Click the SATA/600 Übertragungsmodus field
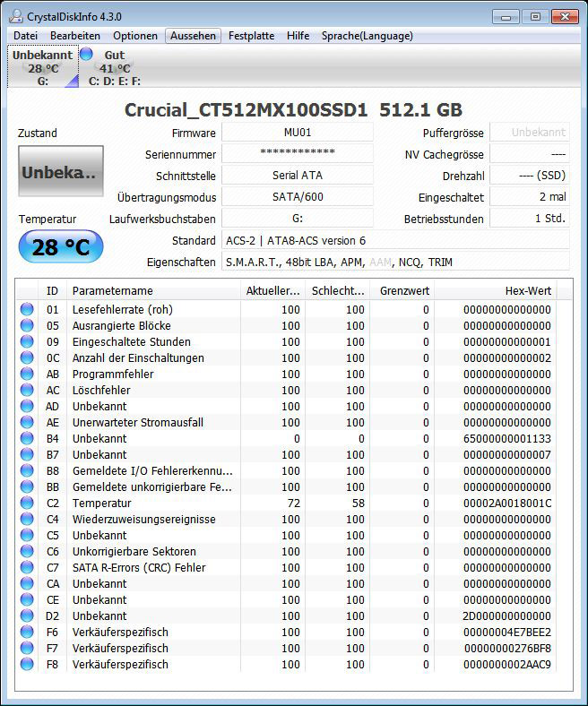The height and width of the screenshot is (706, 588). point(298,197)
